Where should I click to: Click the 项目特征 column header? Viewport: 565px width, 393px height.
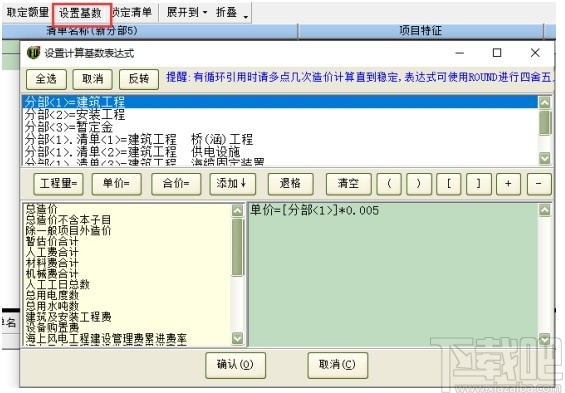pyautogui.click(x=421, y=31)
